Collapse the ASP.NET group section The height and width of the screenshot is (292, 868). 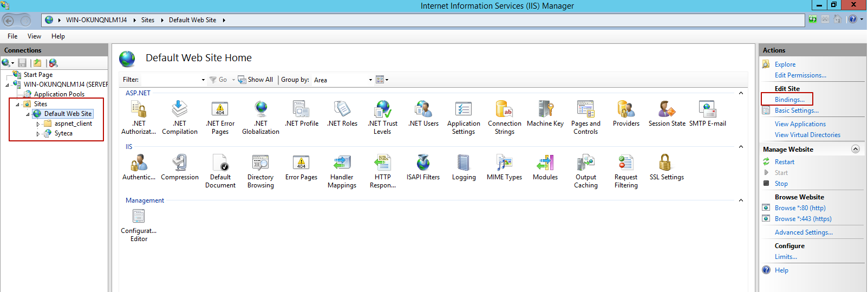point(741,93)
